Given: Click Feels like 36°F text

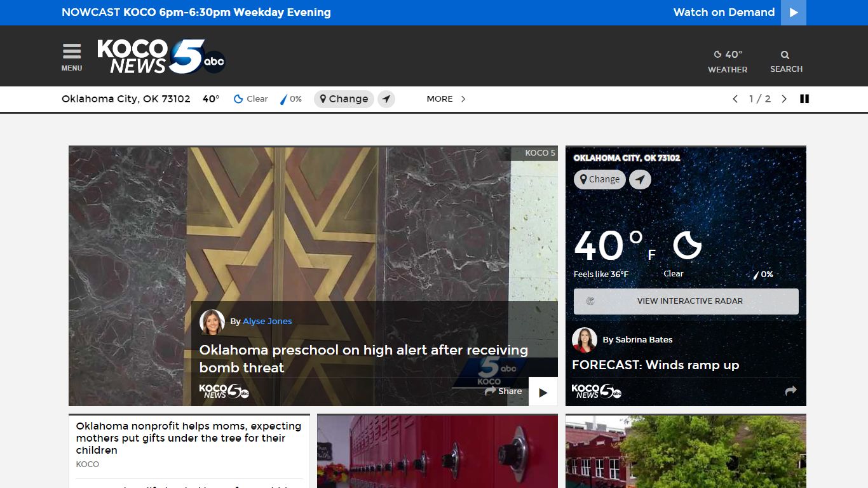Looking at the screenshot, I should (601, 274).
